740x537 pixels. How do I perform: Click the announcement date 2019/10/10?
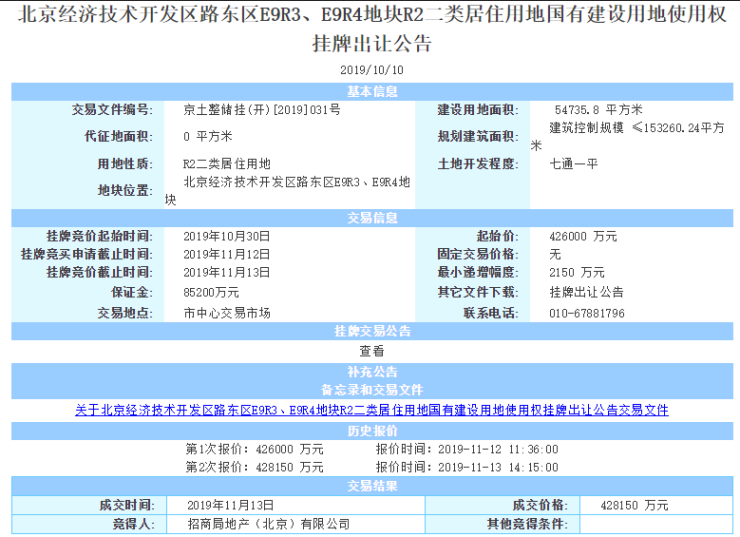[x=371, y=70]
